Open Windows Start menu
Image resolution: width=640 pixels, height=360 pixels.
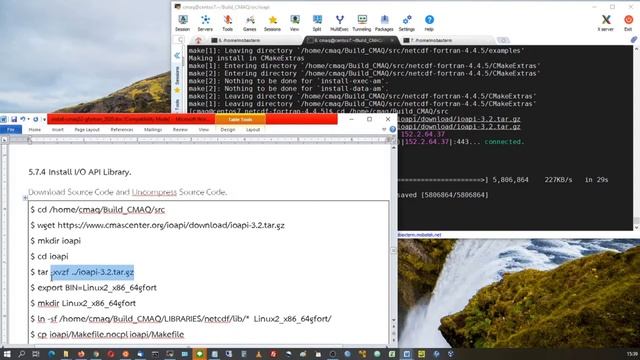click(7, 354)
